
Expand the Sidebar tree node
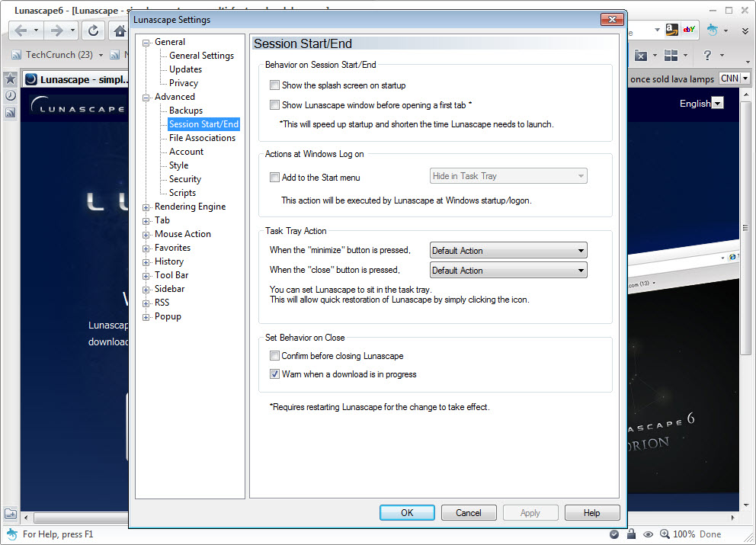(146, 290)
